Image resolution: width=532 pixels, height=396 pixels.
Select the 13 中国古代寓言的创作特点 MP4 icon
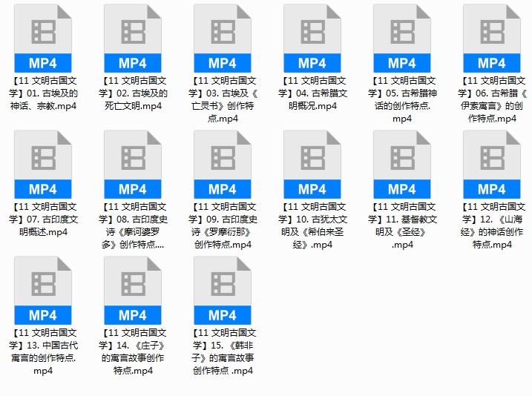tap(43, 291)
